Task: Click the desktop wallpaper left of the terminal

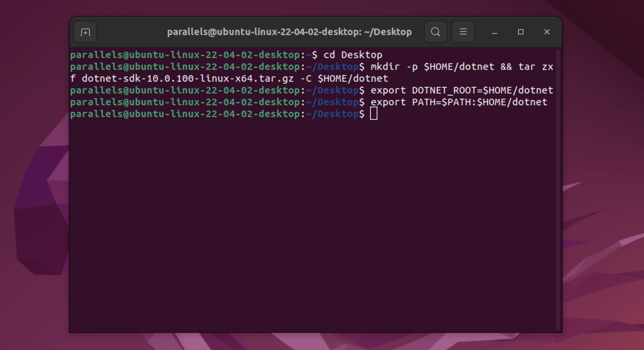Action: tap(33, 197)
